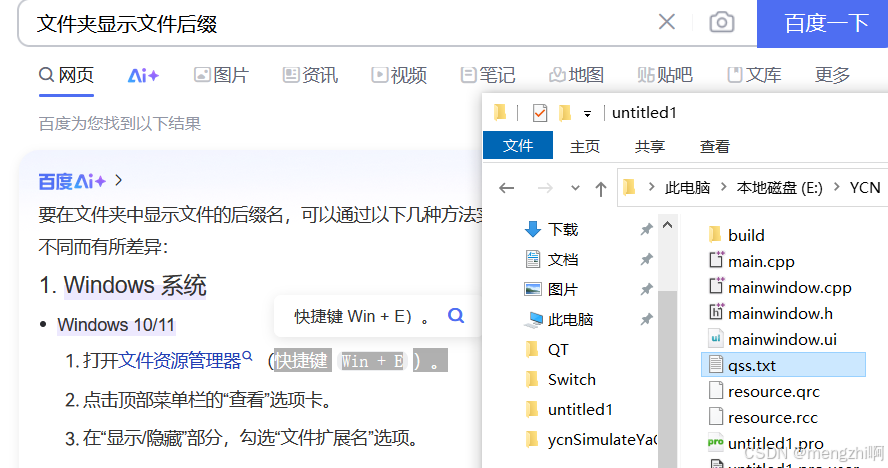Click the pin icon next to 图片
Screen dimensions: 888x468
tap(646, 290)
